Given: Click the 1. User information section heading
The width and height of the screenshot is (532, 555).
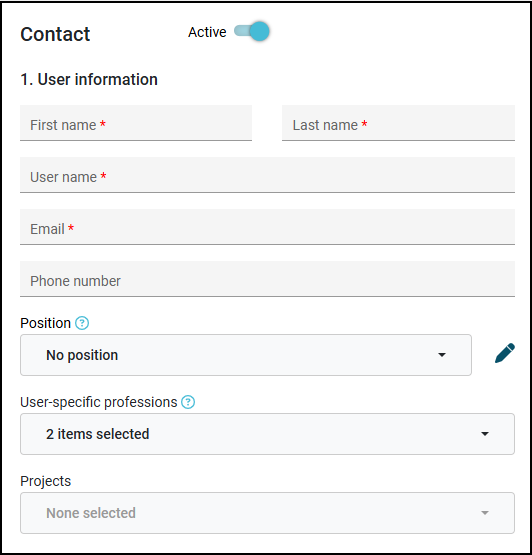Looking at the screenshot, I should [89, 79].
